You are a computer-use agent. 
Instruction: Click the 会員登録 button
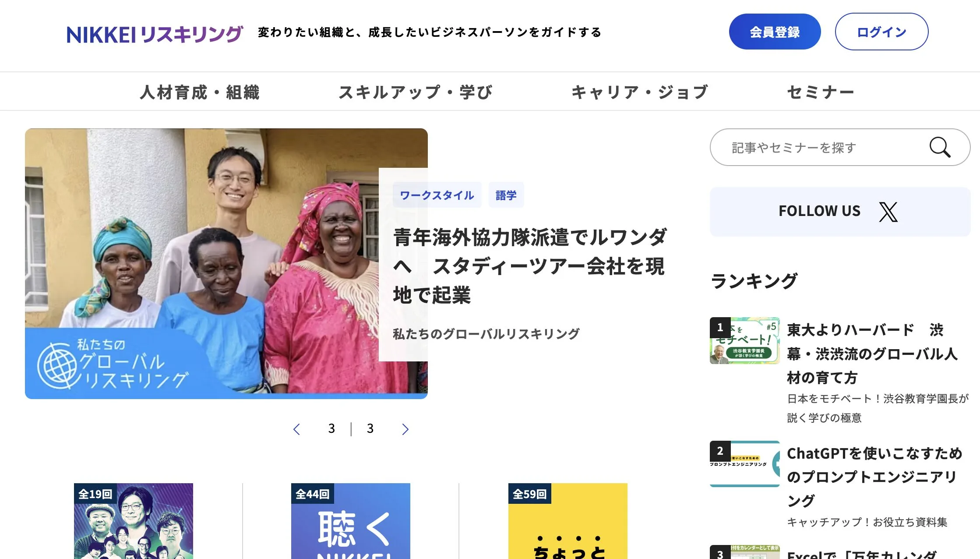click(775, 32)
